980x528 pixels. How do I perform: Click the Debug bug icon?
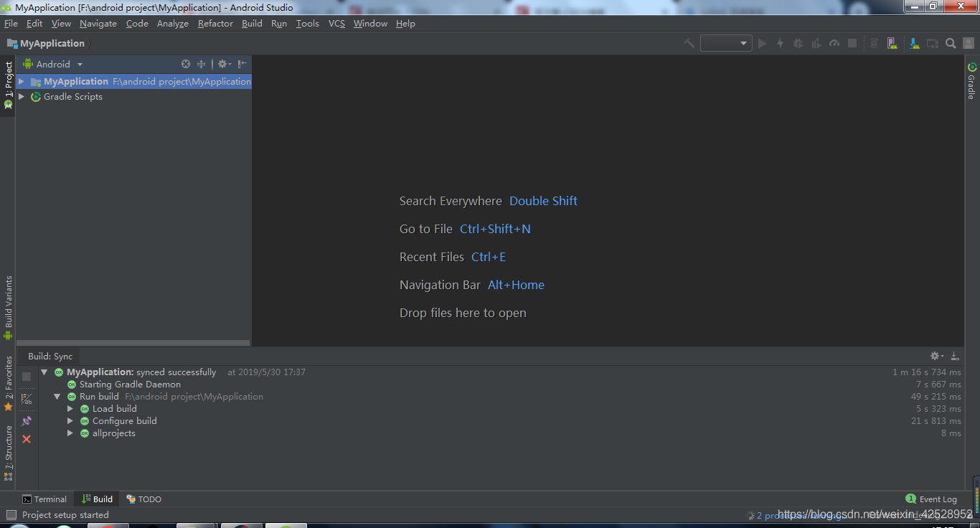[798, 43]
